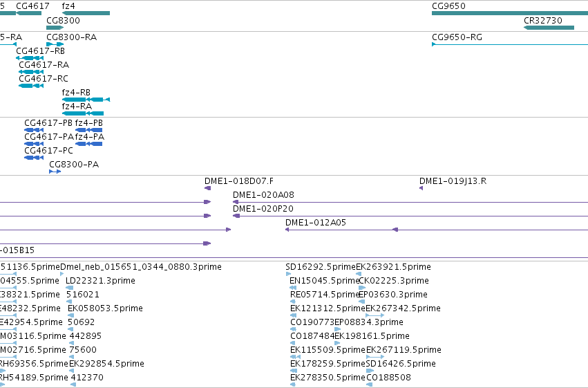Click EST EK178259.5prime
This screenshot has width=588, height=388.
[x=328, y=364]
